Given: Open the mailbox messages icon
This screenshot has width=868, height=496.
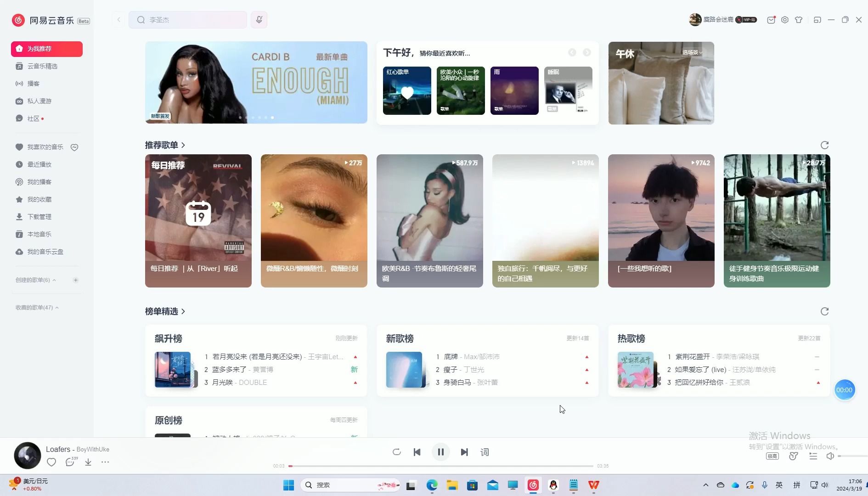Looking at the screenshot, I should click(x=771, y=20).
